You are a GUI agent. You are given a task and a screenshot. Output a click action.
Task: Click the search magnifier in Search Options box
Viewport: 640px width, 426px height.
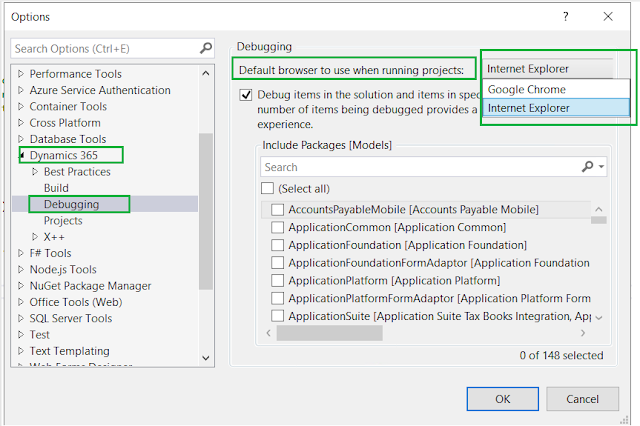[x=206, y=48]
